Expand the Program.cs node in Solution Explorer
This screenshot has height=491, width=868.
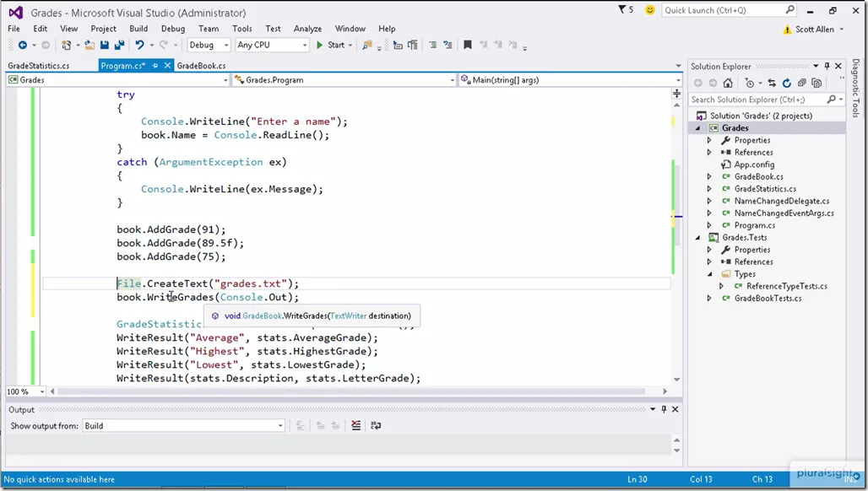click(x=709, y=225)
